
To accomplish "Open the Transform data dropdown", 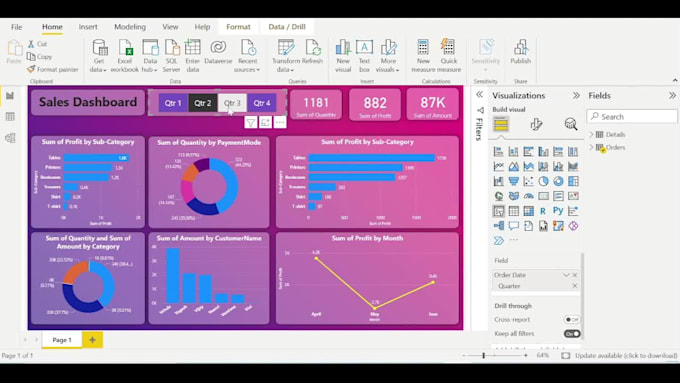I will 286,56.
